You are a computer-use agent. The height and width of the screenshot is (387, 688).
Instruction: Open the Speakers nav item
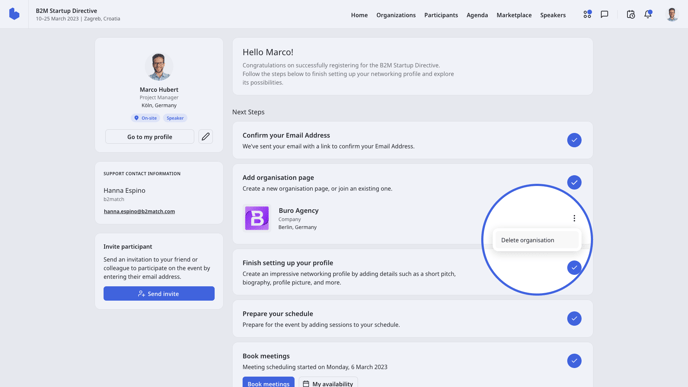point(553,15)
